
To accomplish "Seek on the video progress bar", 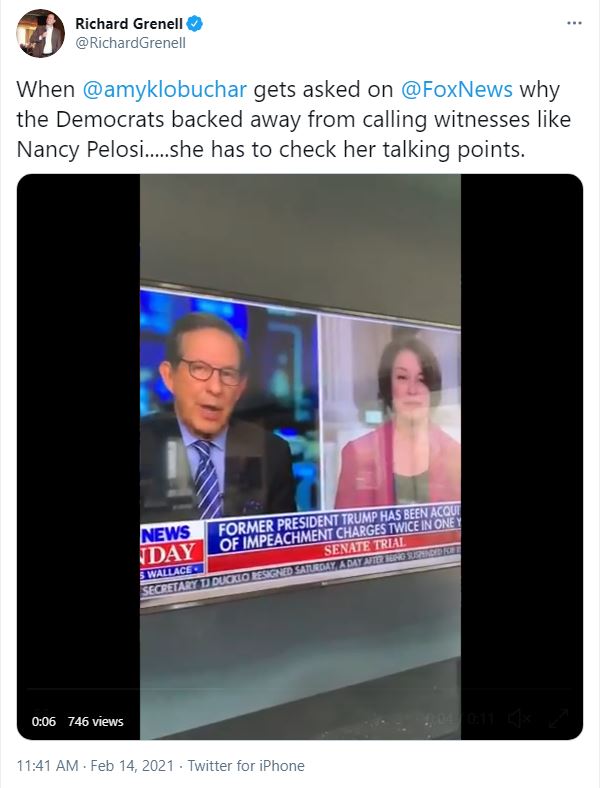I will click(x=300, y=689).
